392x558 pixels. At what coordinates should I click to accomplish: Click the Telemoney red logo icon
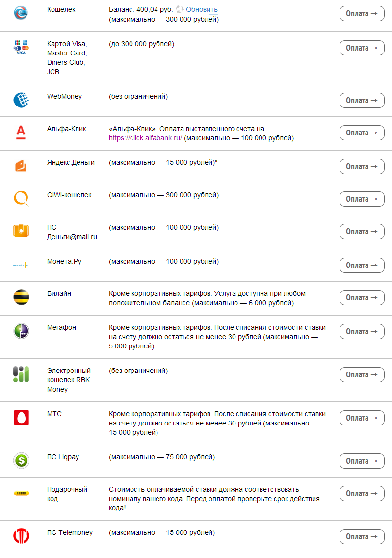21,536
